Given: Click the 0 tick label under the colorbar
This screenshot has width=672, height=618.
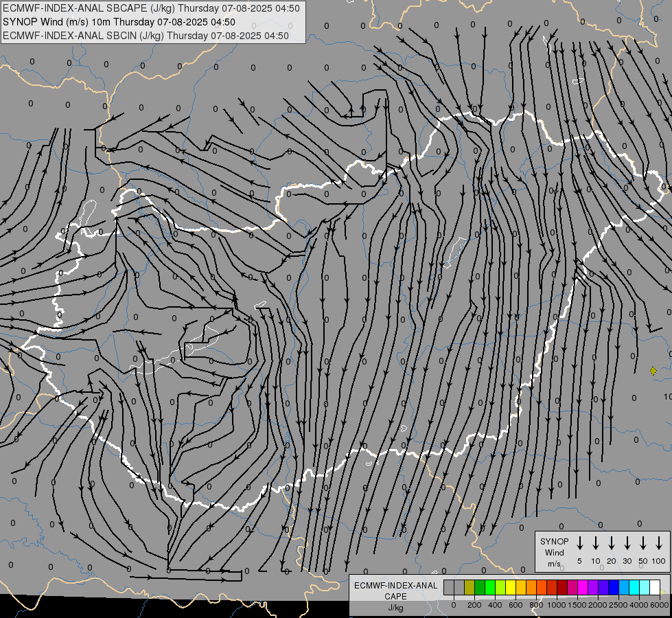Looking at the screenshot, I should click(x=454, y=605).
